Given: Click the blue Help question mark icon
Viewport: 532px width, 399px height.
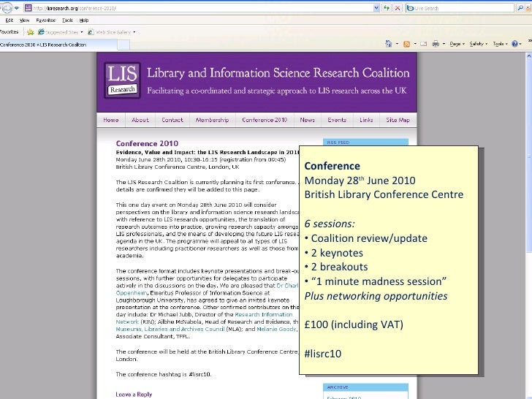Looking at the screenshot, I should click(x=514, y=44).
